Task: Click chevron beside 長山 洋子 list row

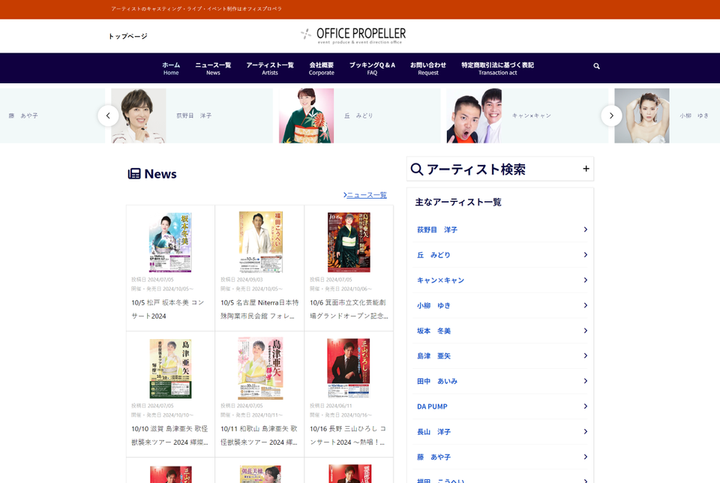Action: pyautogui.click(x=585, y=432)
